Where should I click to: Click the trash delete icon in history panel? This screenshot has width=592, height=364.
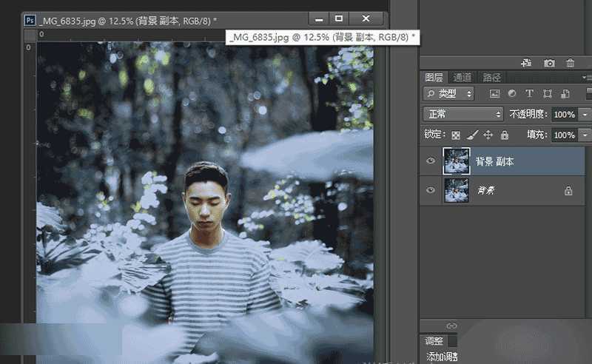pyautogui.click(x=570, y=63)
